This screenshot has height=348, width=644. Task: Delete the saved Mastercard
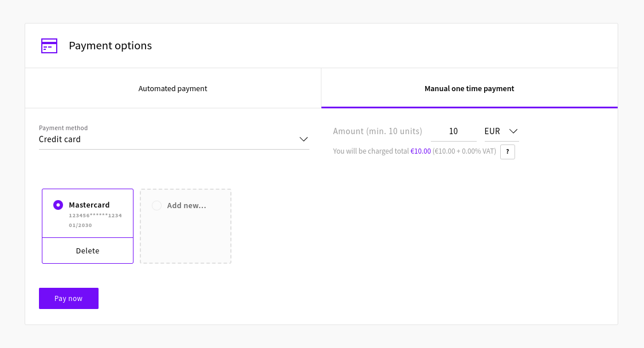(88, 251)
